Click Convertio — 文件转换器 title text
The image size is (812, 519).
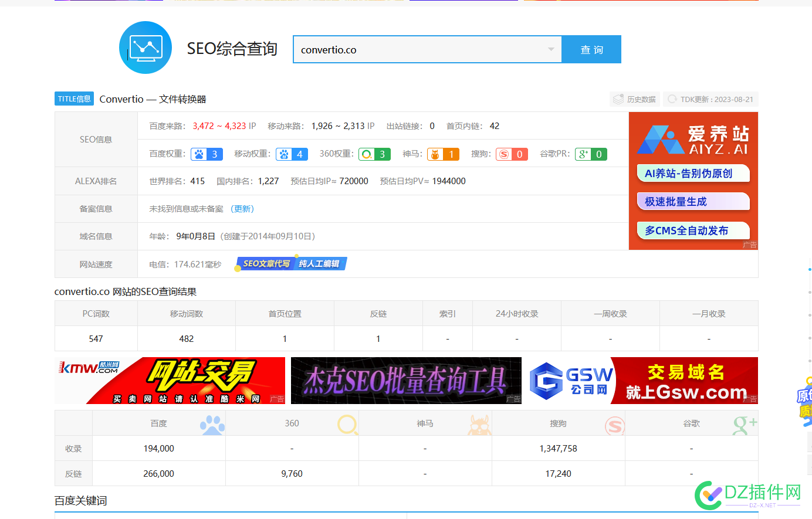click(x=153, y=99)
